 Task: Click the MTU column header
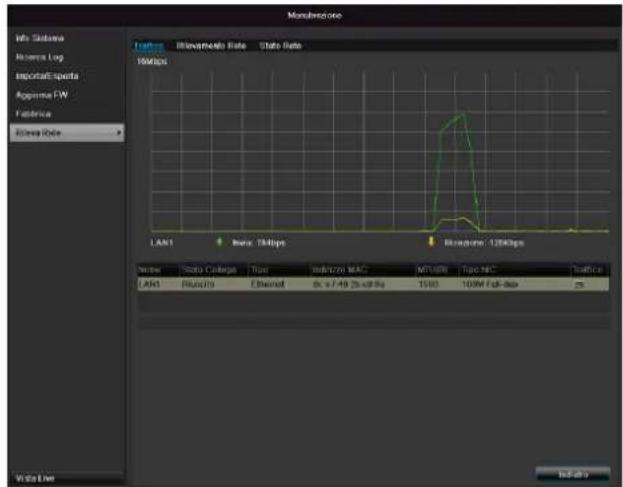[432, 270]
